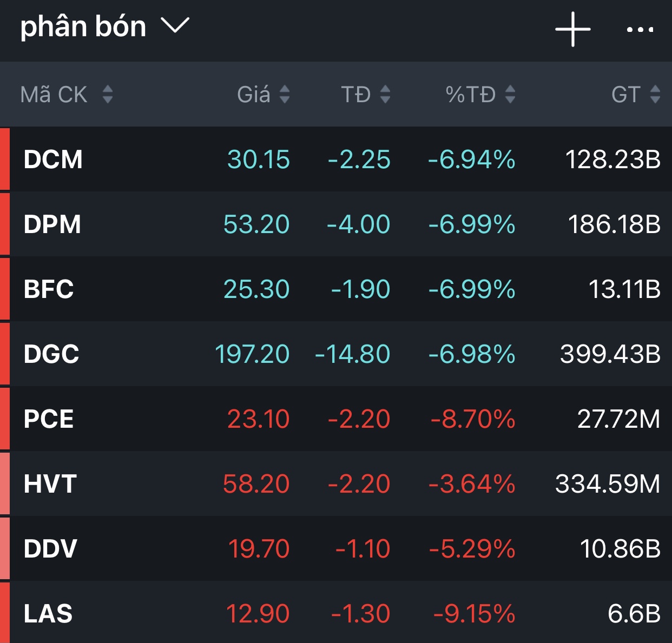
Task: Tap the PCE ticker symbol
Action: pyautogui.click(x=49, y=419)
